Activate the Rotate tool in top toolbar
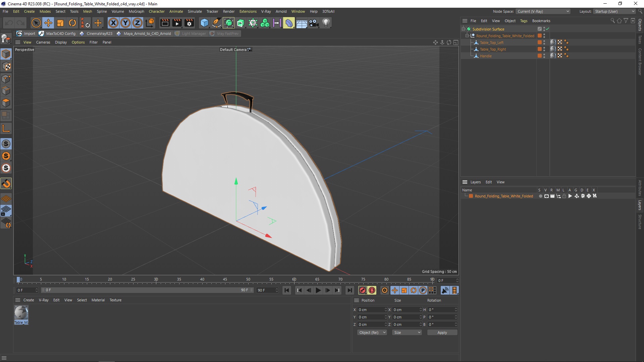 (x=72, y=23)
